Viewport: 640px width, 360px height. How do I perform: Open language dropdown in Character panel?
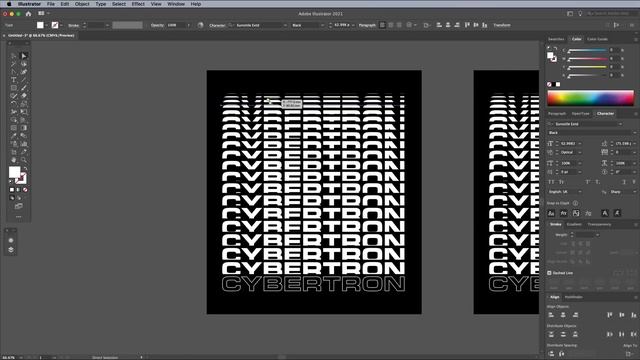click(580, 192)
